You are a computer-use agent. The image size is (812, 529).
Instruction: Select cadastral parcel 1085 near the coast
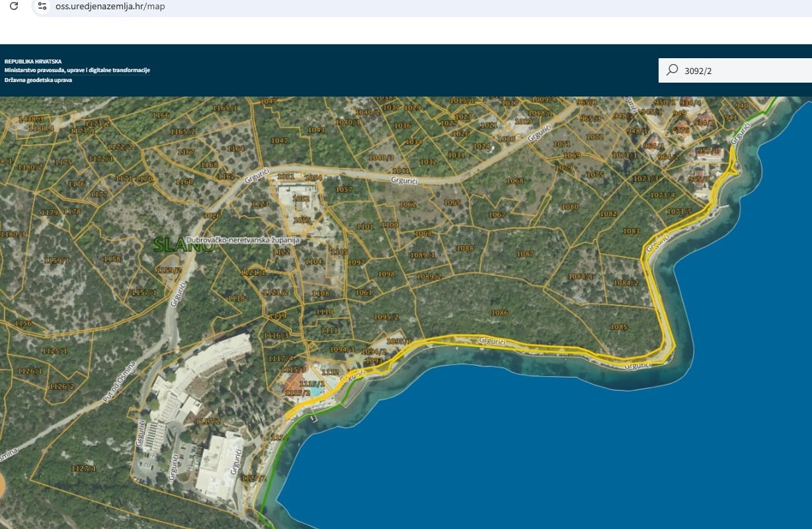(619, 327)
